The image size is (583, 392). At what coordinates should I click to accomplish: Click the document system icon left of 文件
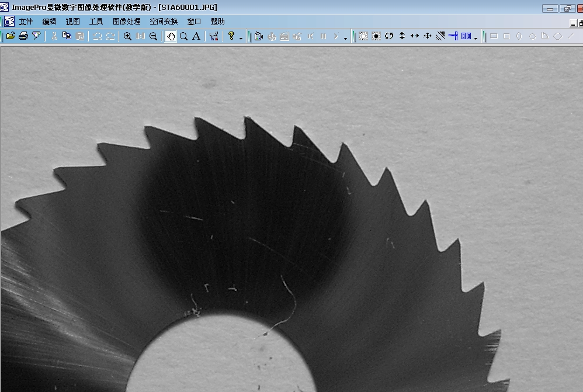(9, 22)
